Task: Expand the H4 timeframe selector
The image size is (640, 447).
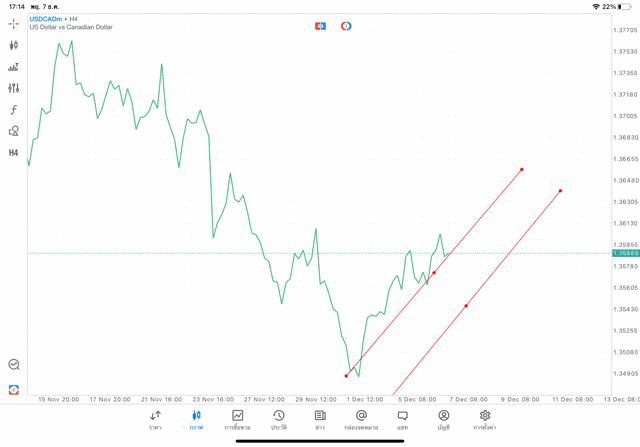Action: [x=14, y=153]
